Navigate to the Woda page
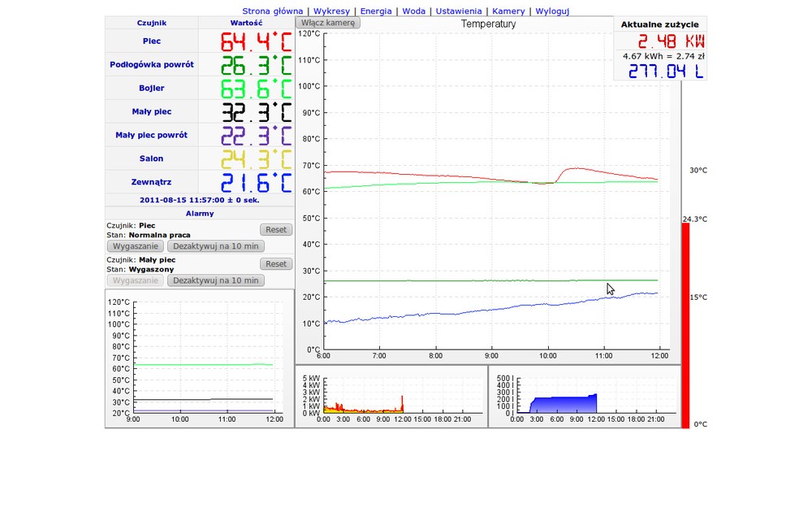812x508 pixels. (x=414, y=11)
